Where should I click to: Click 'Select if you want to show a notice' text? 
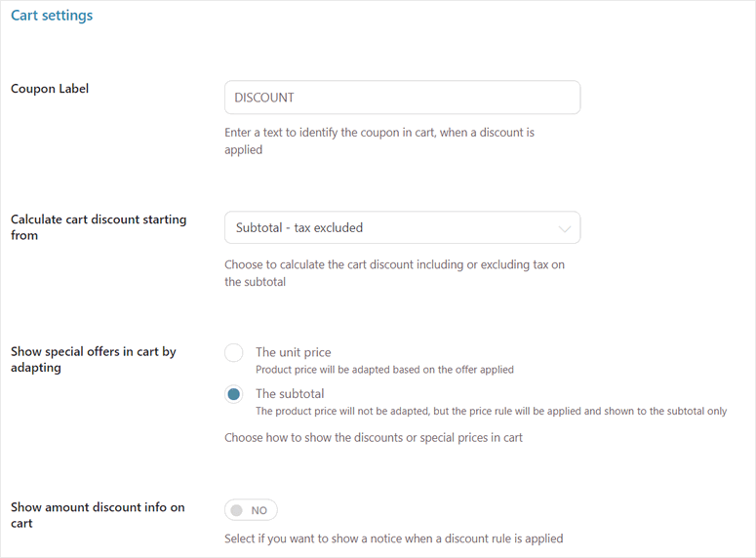(x=393, y=538)
